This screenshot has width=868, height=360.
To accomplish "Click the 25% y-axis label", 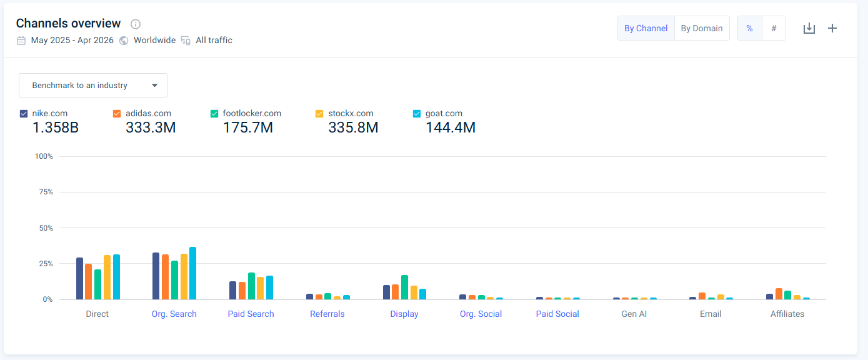I will coord(46,264).
